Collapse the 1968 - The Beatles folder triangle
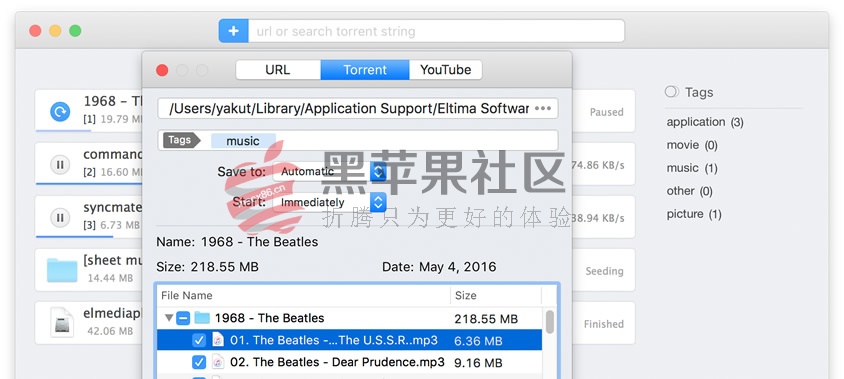 tap(168, 318)
